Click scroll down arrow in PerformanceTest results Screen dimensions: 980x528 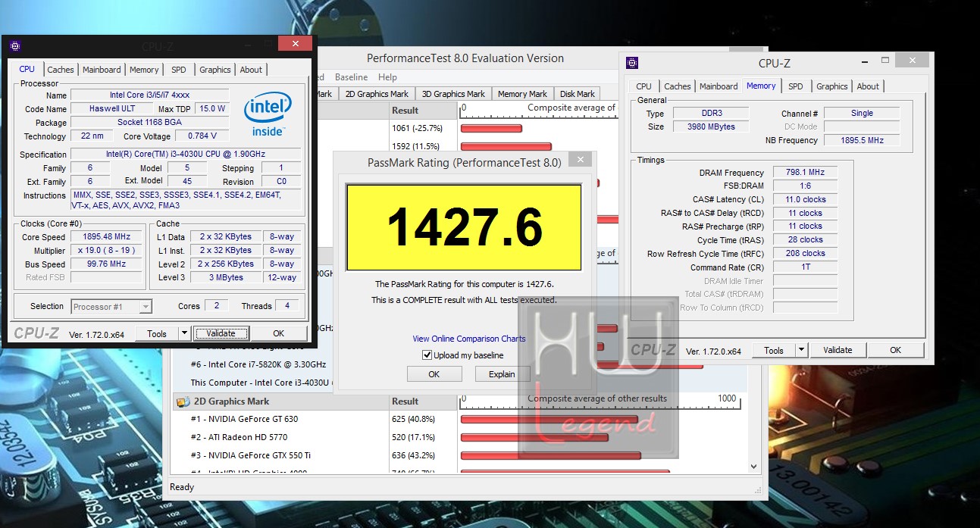pyautogui.click(x=754, y=467)
